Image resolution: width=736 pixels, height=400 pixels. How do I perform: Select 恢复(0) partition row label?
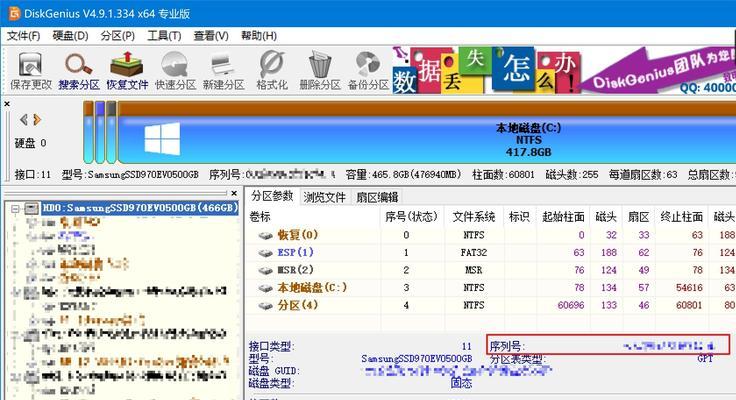[x=298, y=235]
